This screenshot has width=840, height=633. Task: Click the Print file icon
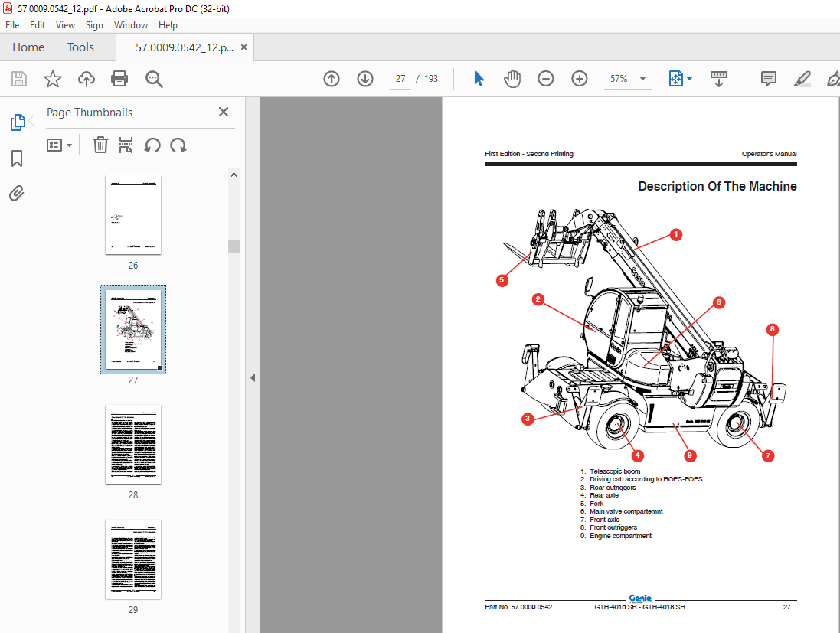[119, 79]
